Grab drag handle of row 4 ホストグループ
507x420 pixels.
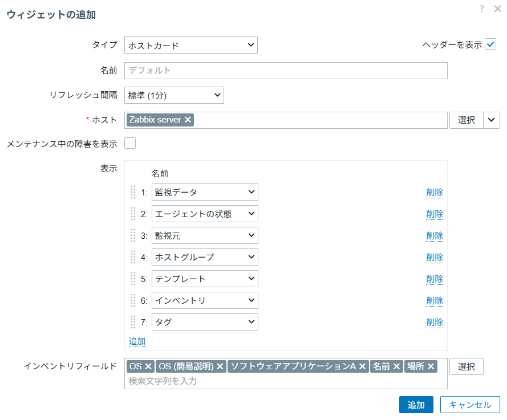[x=133, y=257]
